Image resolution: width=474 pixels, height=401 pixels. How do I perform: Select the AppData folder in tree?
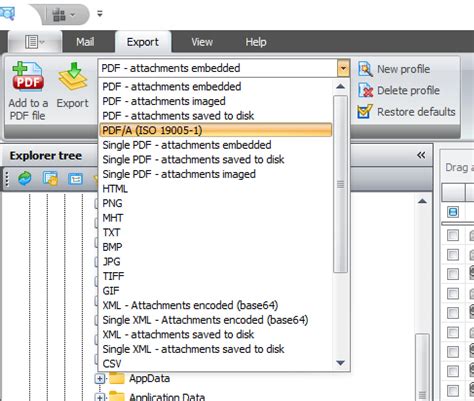pos(149,378)
